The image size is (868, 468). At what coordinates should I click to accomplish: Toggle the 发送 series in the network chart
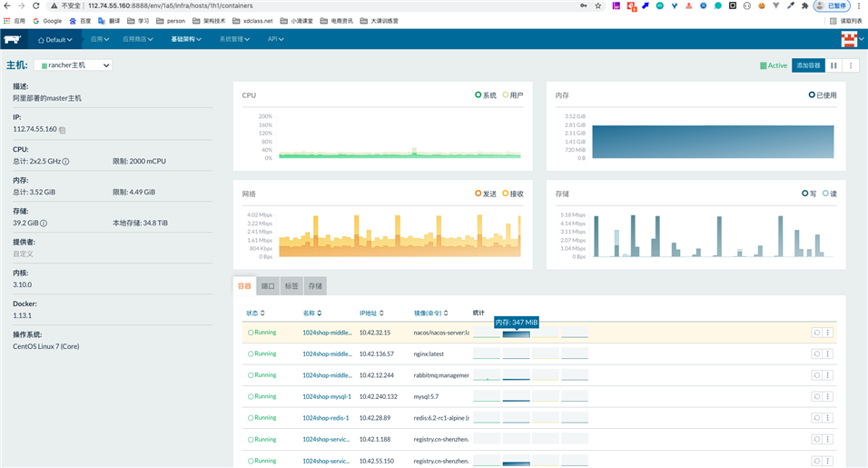[x=486, y=194]
